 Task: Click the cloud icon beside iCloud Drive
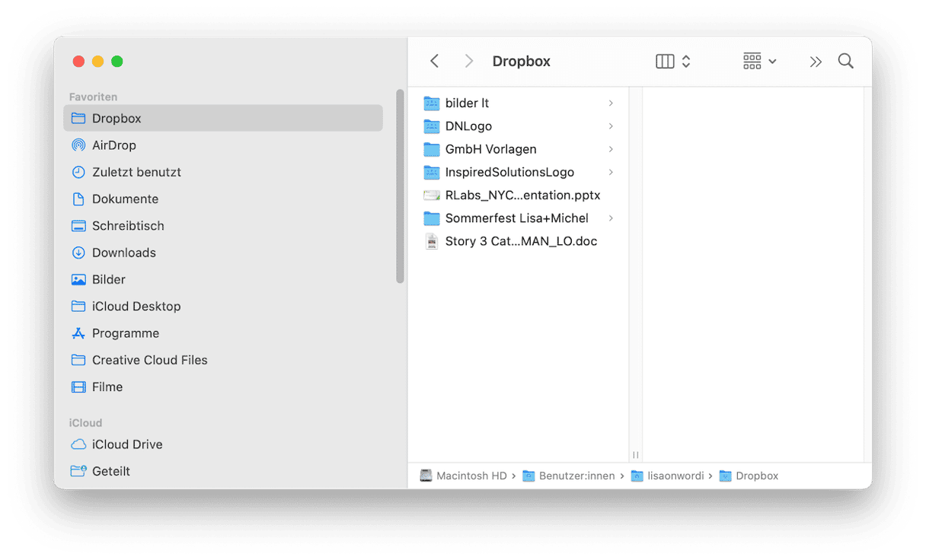click(x=78, y=444)
